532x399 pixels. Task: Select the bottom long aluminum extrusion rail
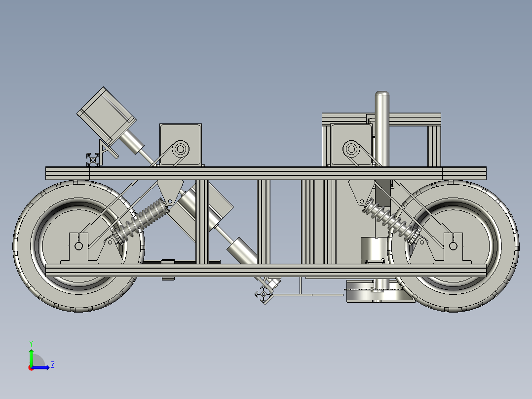point(266,270)
